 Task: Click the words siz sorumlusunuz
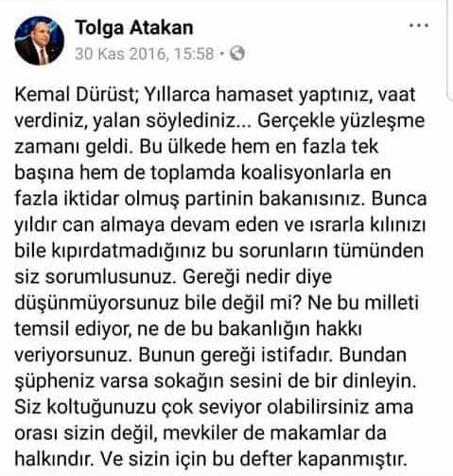(94, 277)
